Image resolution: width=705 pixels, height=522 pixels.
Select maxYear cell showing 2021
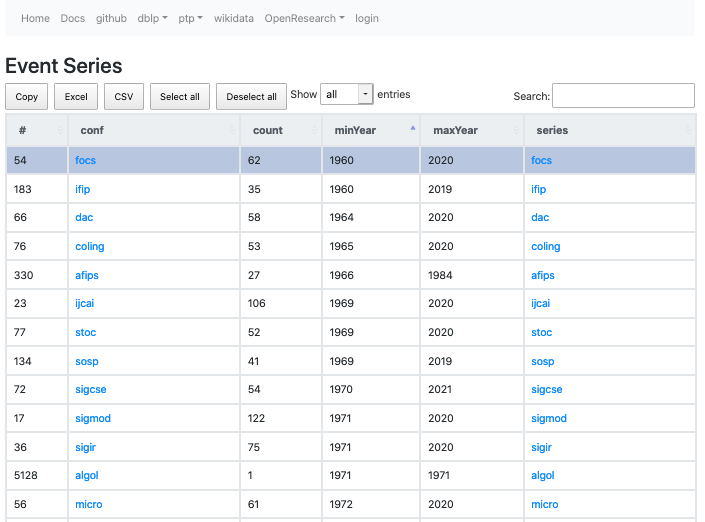(x=472, y=389)
